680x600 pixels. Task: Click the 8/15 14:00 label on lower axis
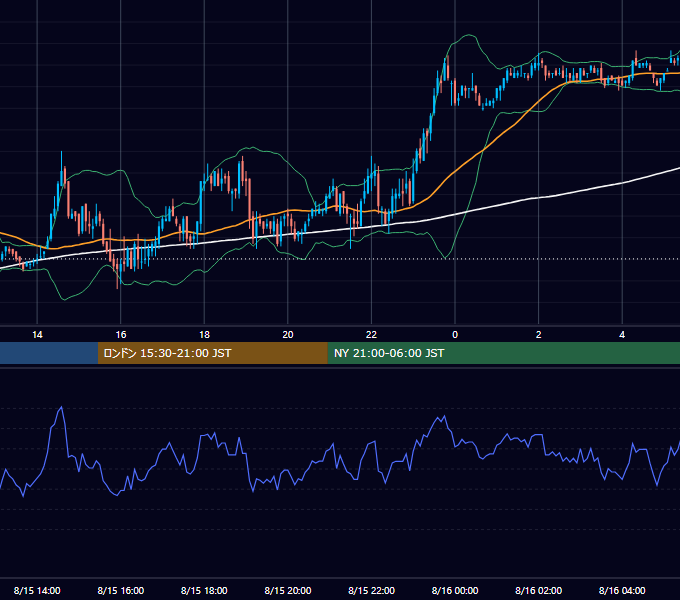[37, 590]
